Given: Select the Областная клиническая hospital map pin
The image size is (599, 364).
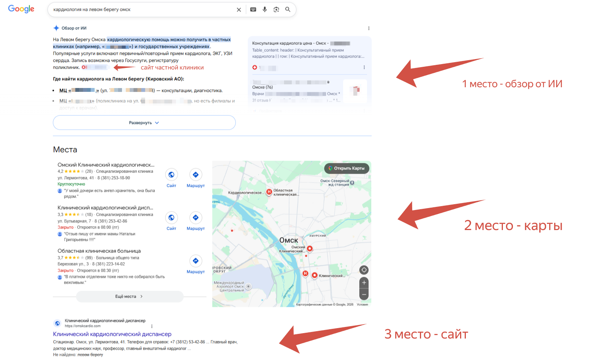Looking at the screenshot, I should tap(269, 192).
